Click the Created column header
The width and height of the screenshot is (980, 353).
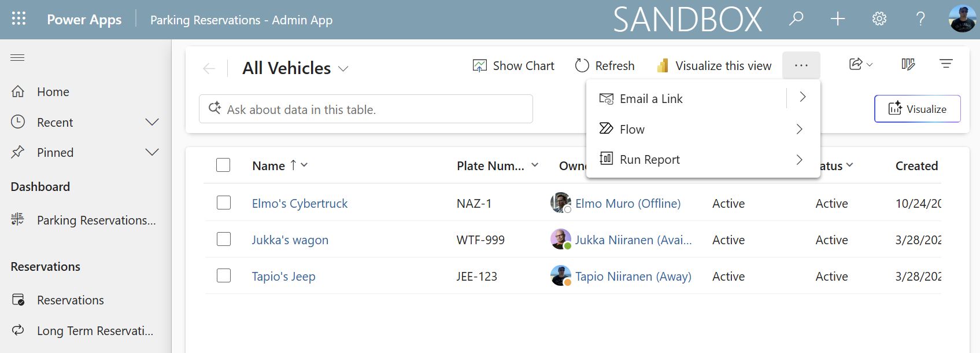tap(916, 166)
